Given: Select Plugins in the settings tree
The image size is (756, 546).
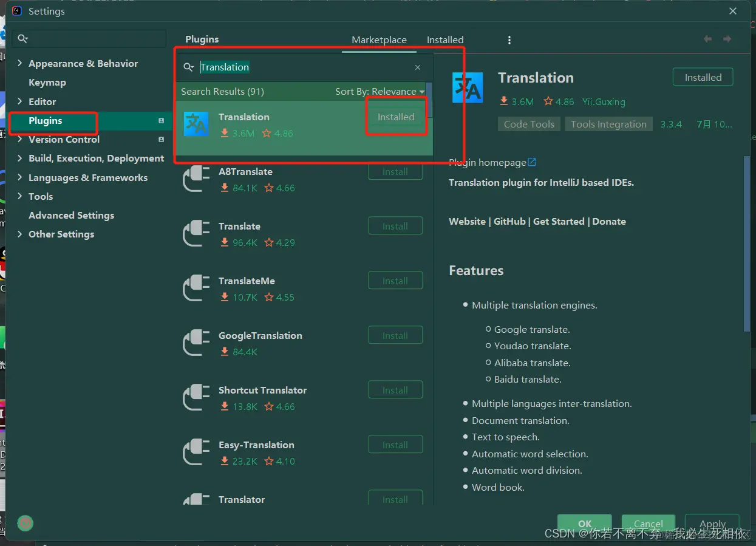Looking at the screenshot, I should [46, 121].
